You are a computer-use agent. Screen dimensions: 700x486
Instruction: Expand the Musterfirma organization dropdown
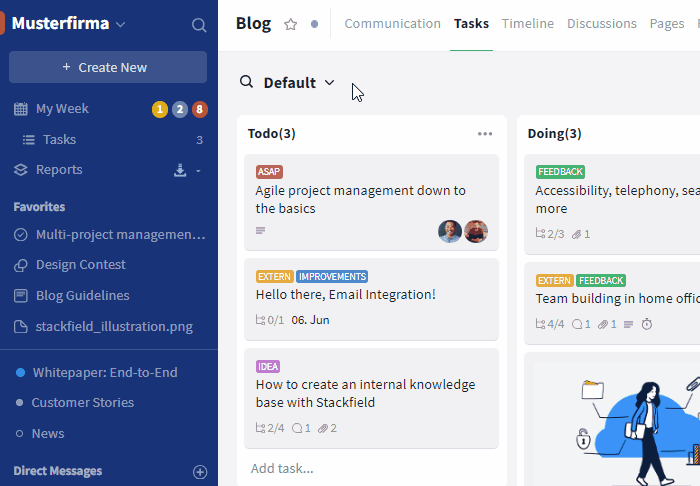(121, 25)
